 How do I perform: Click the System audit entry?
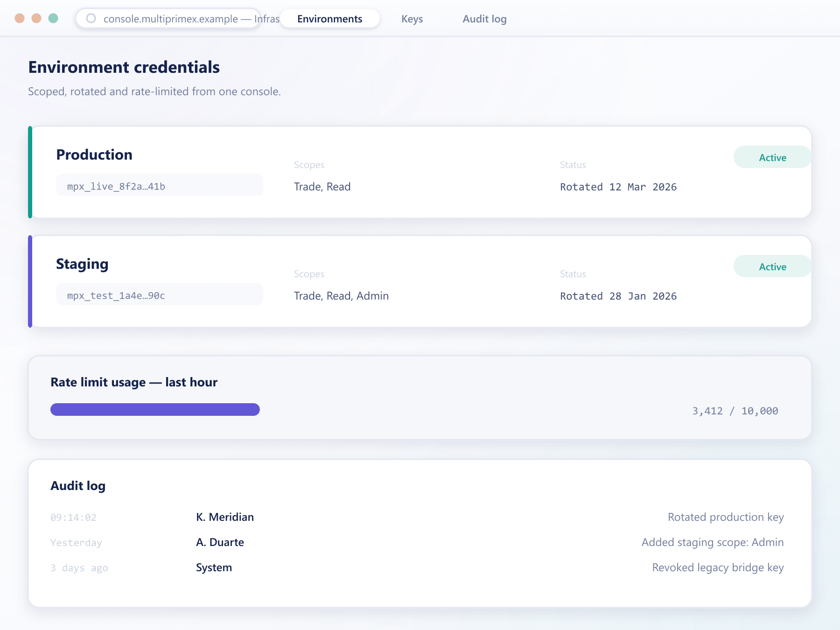click(x=214, y=567)
